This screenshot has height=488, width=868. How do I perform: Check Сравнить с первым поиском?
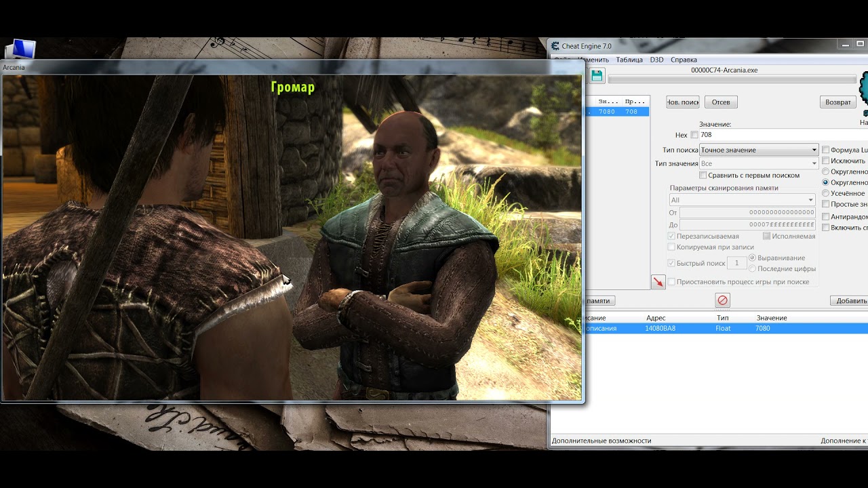click(703, 175)
